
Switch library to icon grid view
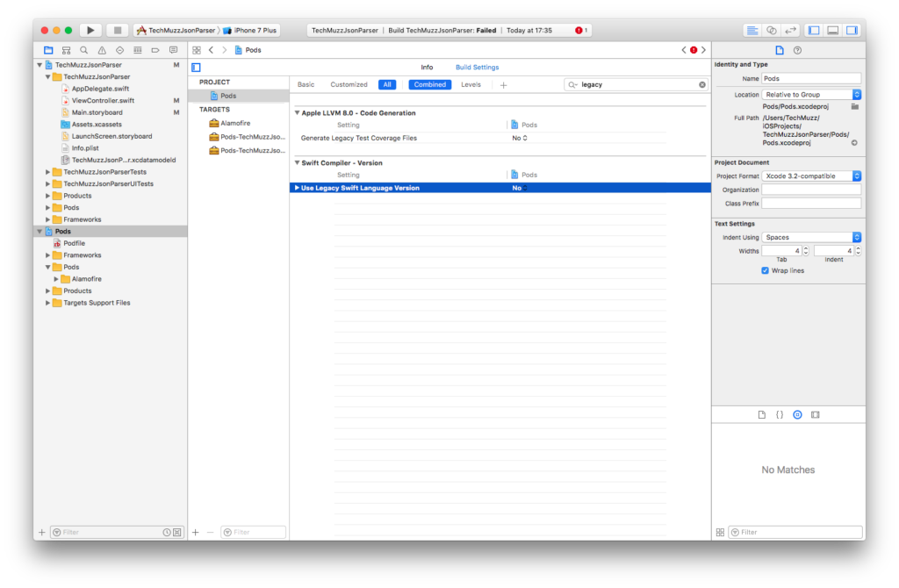click(720, 533)
